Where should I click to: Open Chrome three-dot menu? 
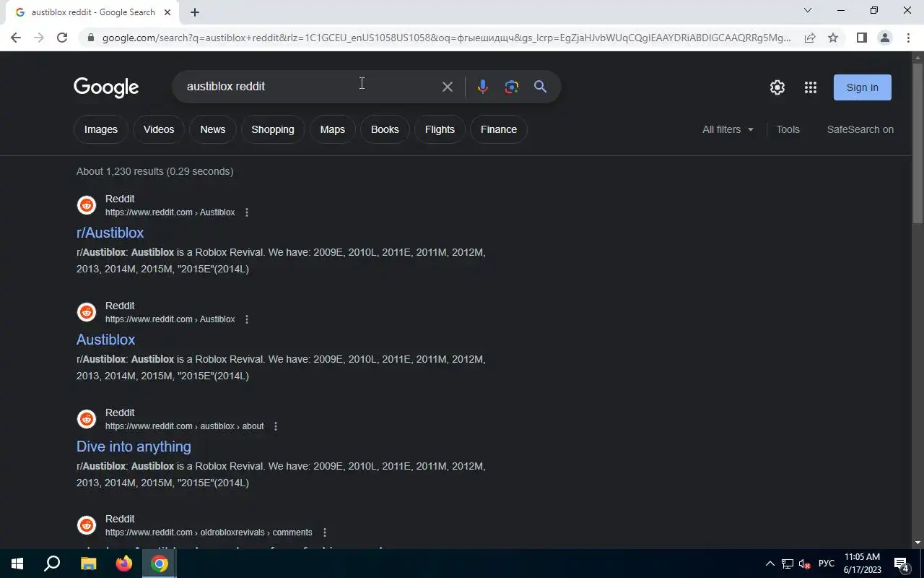pyautogui.click(x=908, y=38)
